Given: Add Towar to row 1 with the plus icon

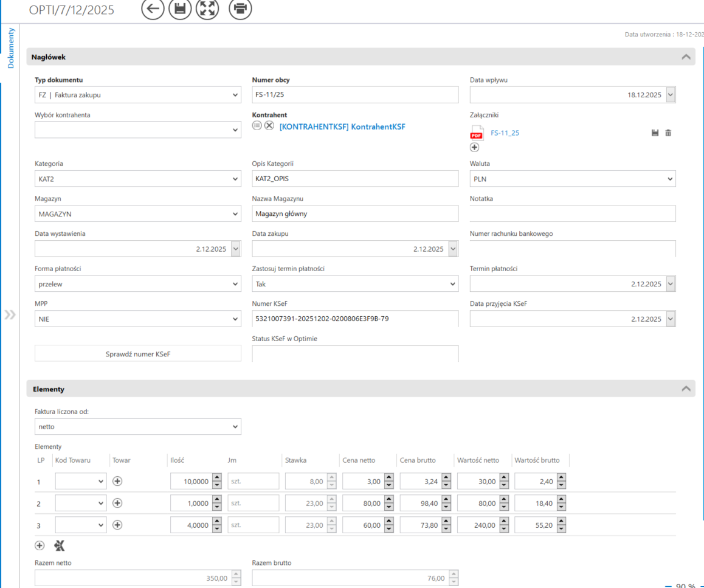Looking at the screenshot, I should 118,481.
